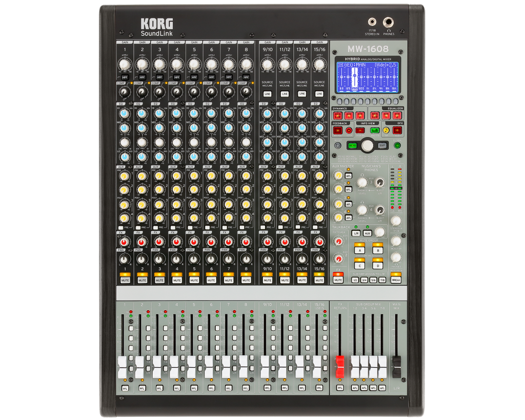Toggle the BREAK button
525x420 pixels.
pos(396,279)
